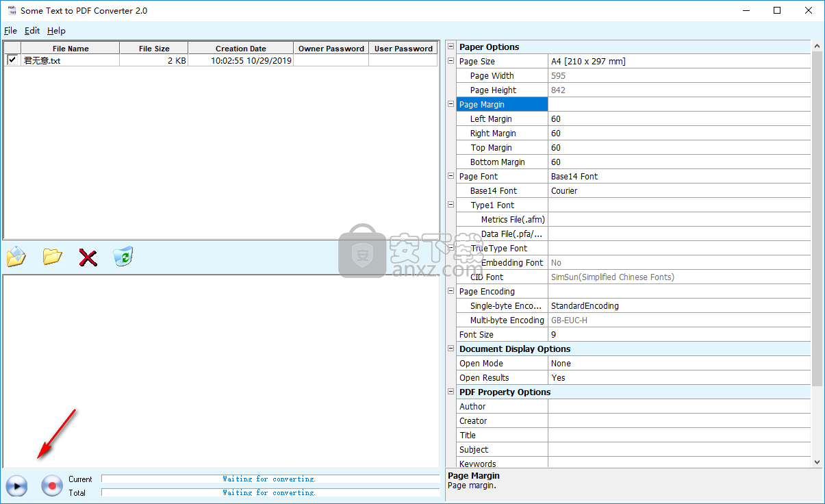This screenshot has width=825, height=504.
Task: Collapse the Page Font group
Action: tap(450, 176)
